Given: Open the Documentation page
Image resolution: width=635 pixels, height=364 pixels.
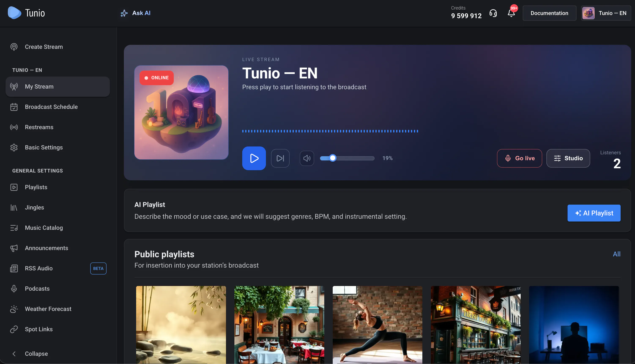Looking at the screenshot, I should tap(549, 13).
